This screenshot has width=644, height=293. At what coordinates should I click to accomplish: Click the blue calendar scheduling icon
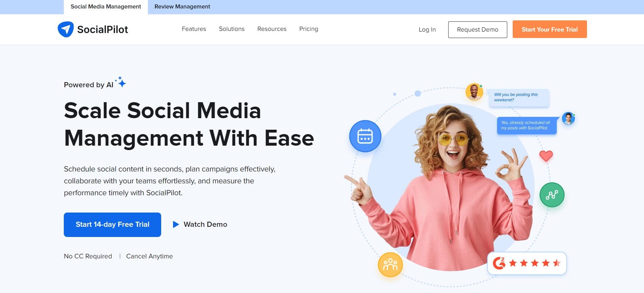tap(365, 136)
